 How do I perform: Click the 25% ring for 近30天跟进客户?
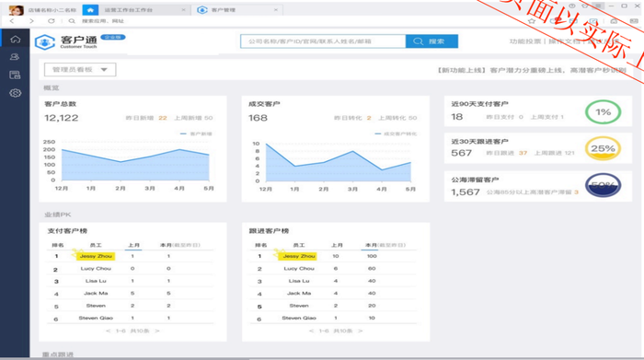pyautogui.click(x=603, y=148)
